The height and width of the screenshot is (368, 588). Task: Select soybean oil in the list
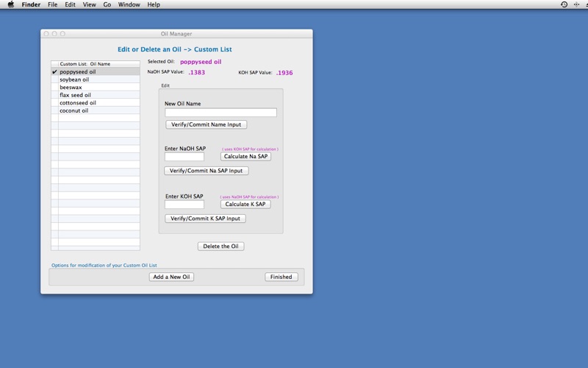(96, 79)
